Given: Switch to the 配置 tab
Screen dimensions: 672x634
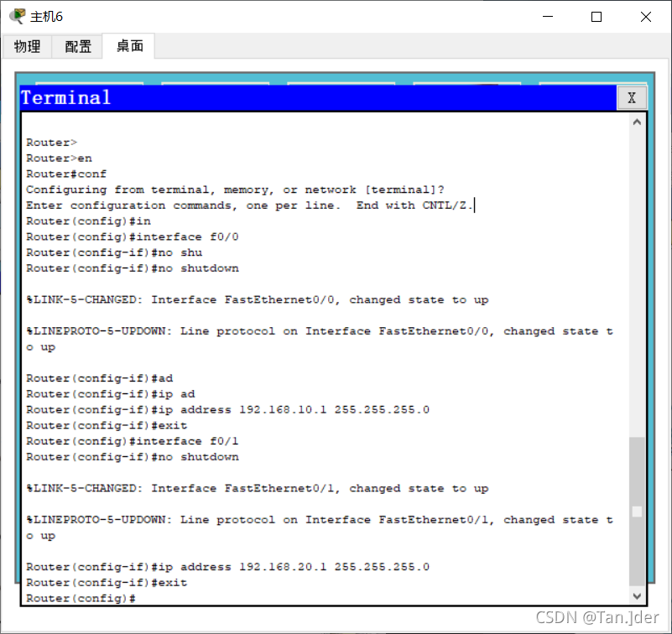Looking at the screenshot, I should click(x=77, y=46).
